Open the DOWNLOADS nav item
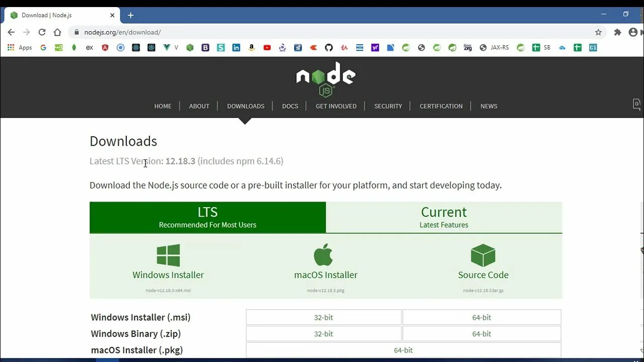Viewport: 644px width, 362px height. coord(246,106)
